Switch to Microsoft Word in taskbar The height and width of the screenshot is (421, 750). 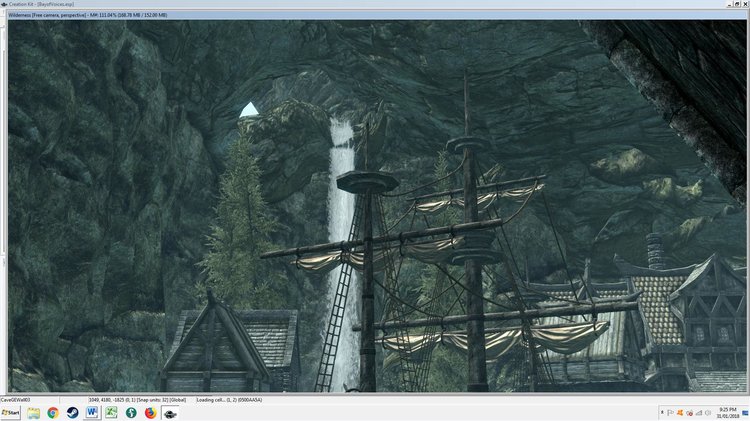pyautogui.click(x=92, y=412)
